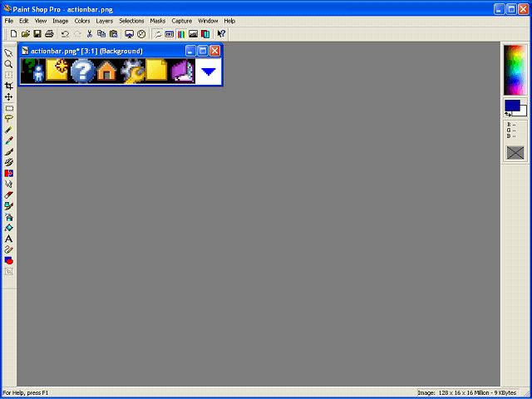Cut the selection with the scissors icon
Viewport: 532px width, 399px height.
[90, 33]
